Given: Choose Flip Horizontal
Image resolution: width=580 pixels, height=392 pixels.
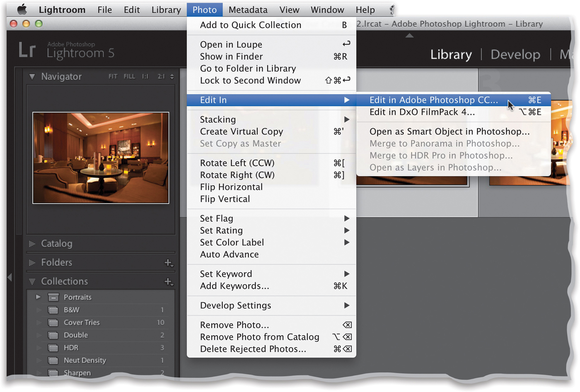Looking at the screenshot, I should point(271,187).
